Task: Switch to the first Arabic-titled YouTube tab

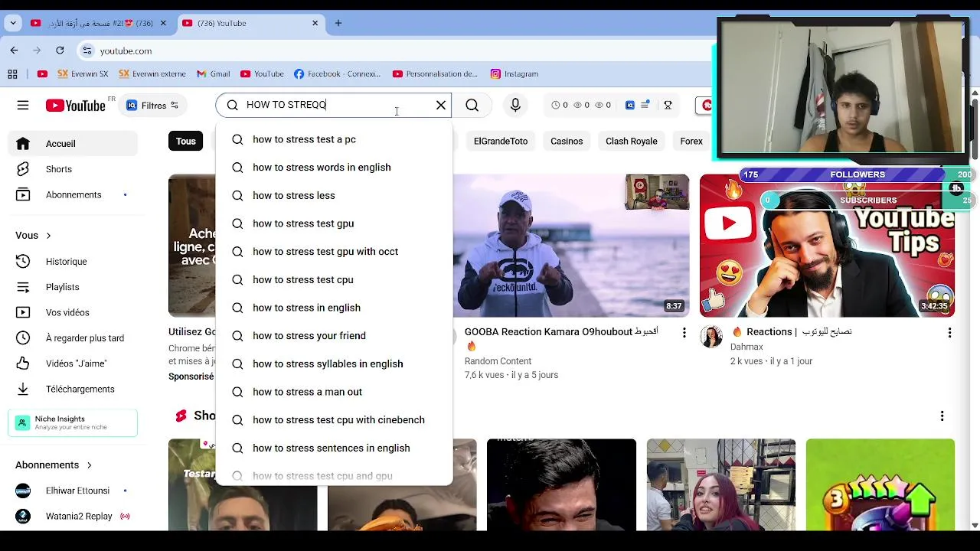Action: tap(98, 23)
